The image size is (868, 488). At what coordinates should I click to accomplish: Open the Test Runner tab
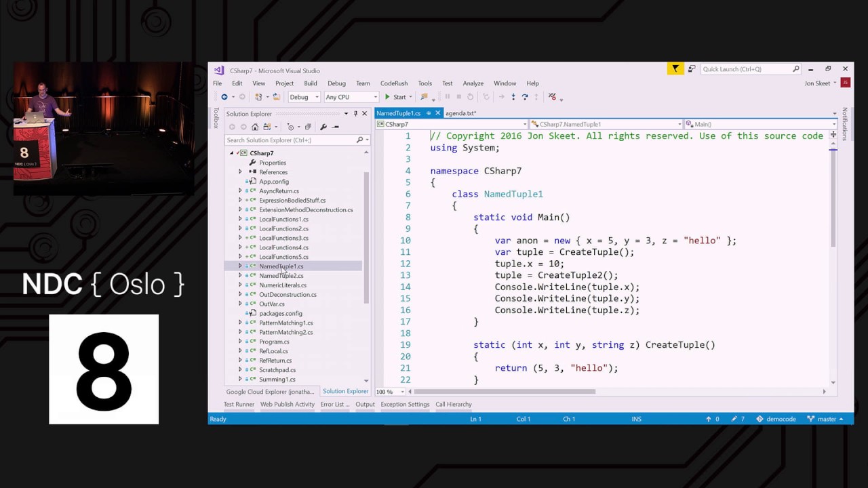[x=239, y=405]
